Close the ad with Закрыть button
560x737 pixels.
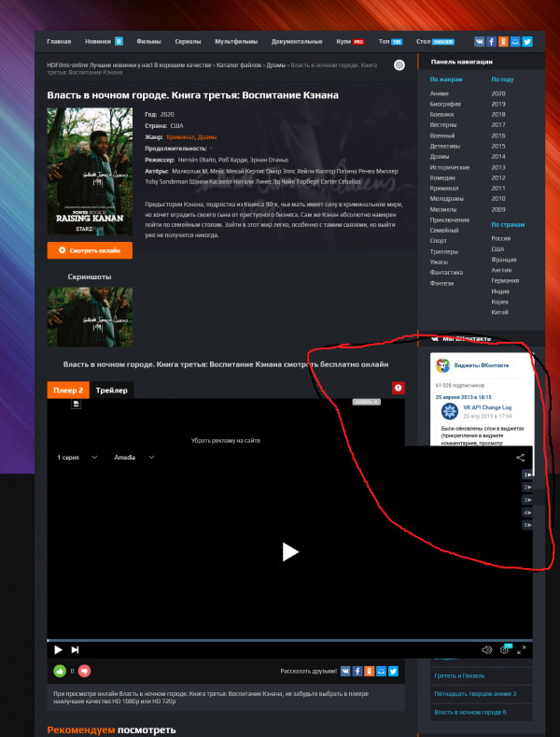click(367, 402)
